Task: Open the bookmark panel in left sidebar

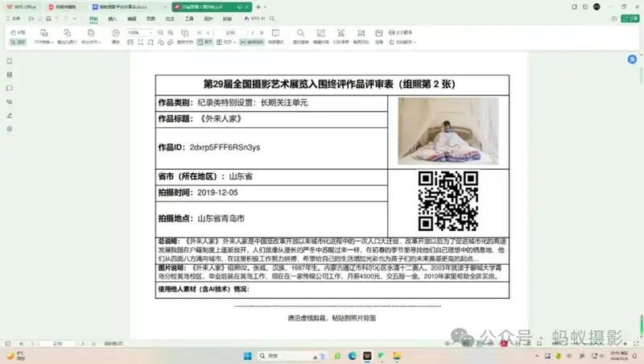Action: tap(10, 61)
